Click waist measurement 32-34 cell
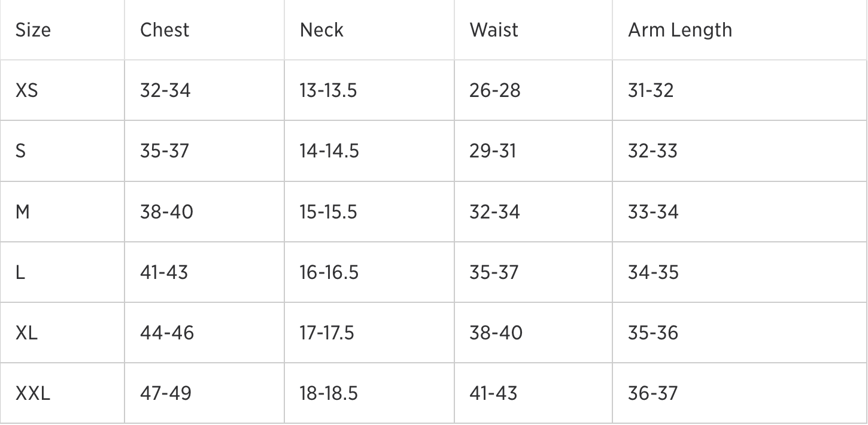Screen dimensions: 868x425 point(494,212)
